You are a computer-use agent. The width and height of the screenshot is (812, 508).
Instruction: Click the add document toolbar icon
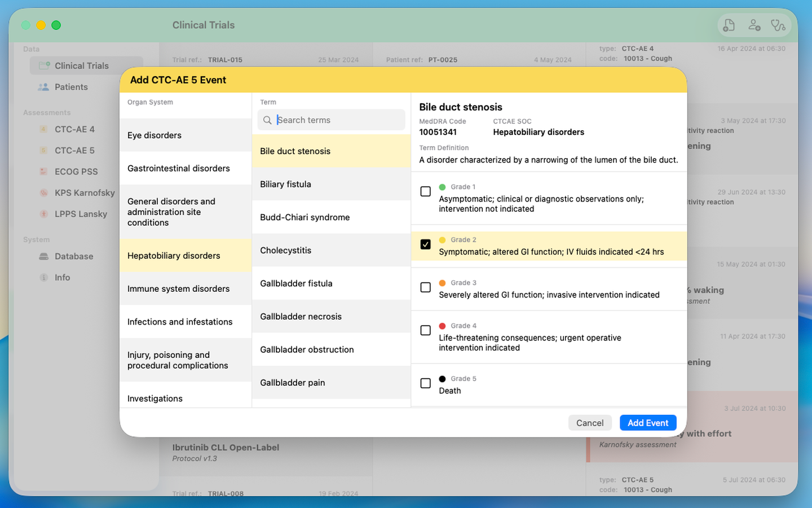coord(729,25)
